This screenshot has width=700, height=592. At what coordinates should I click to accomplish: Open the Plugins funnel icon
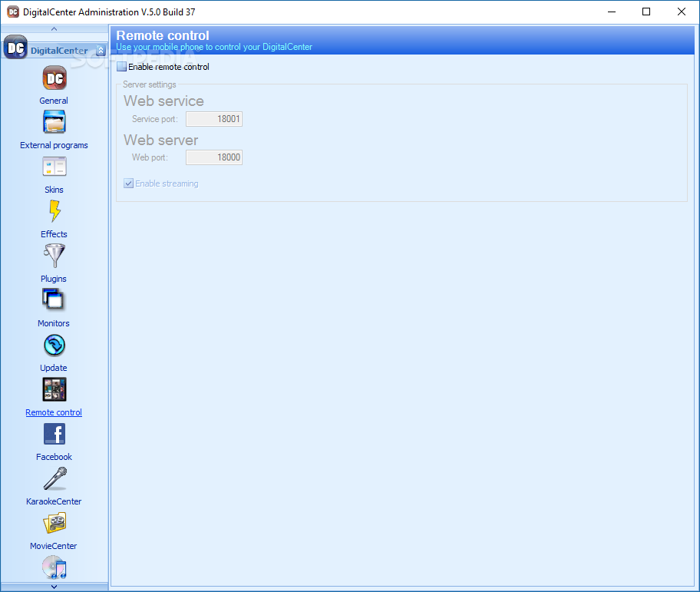(x=54, y=256)
